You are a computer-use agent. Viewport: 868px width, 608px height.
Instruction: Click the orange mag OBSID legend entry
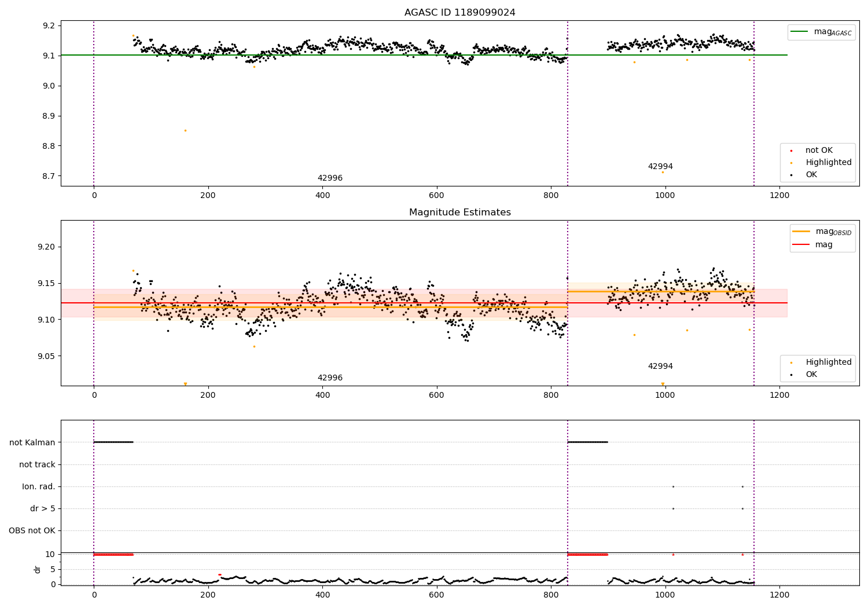[822, 232]
